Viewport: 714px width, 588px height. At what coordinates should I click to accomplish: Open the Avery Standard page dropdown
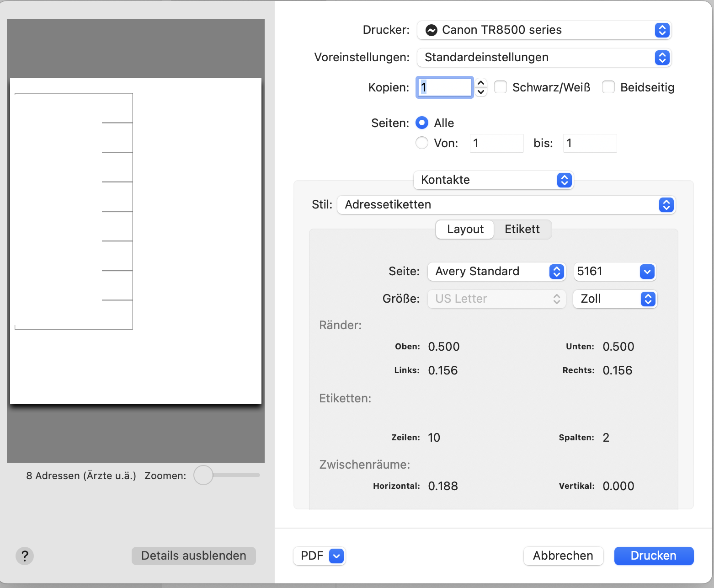tap(496, 272)
